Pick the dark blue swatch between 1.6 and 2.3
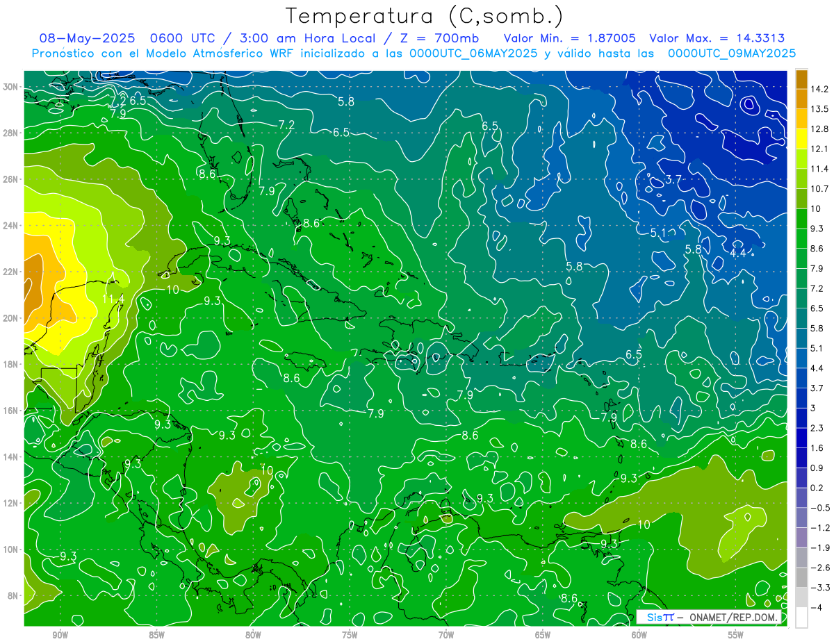 click(x=801, y=438)
